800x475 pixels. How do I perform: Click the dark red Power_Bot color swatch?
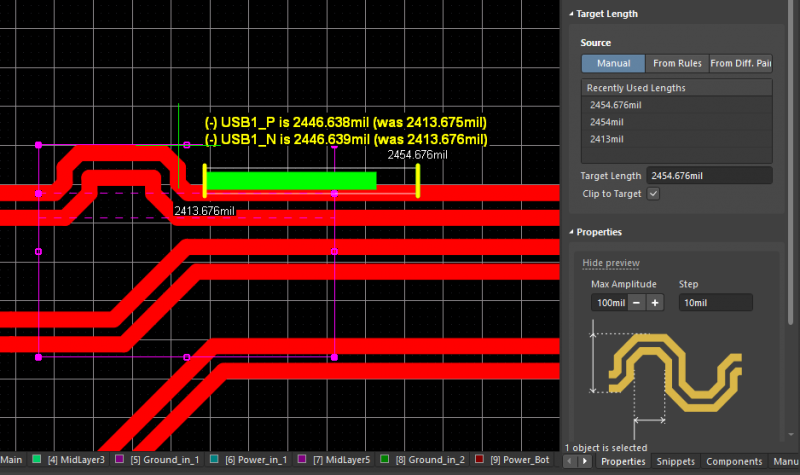479,459
